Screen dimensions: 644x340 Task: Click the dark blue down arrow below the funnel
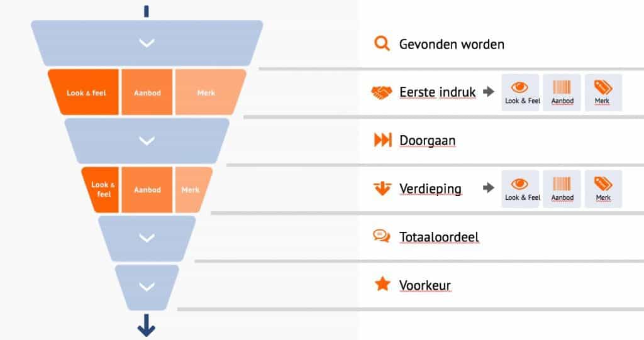pos(147,325)
